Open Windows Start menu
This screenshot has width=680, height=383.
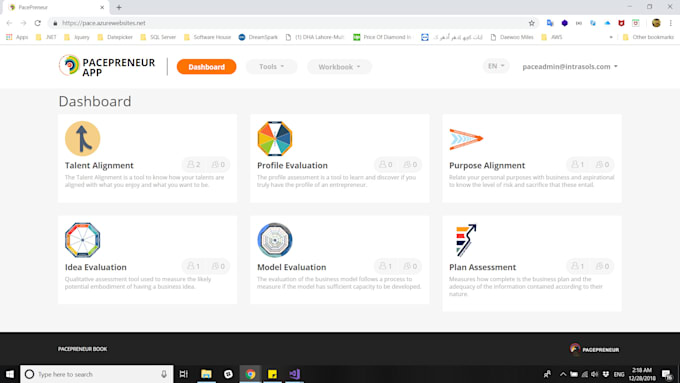pyautogui.click(x=10, y=374)
